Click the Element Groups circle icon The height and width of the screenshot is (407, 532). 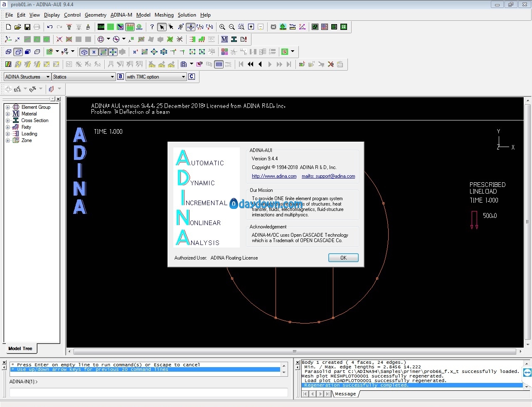[101, 39]
